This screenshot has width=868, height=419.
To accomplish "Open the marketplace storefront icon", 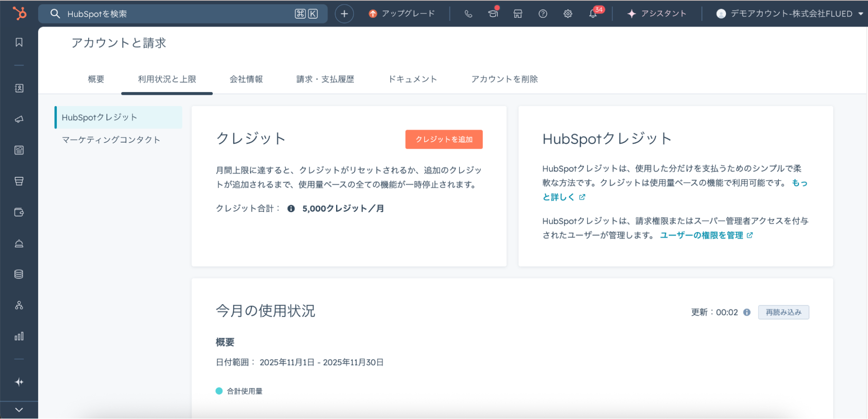I will click(x=518, y=14).
